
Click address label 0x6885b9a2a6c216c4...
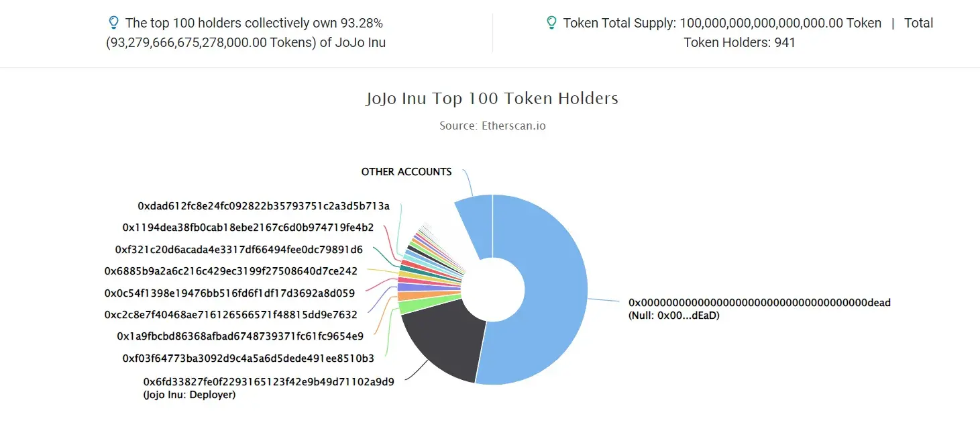pos(231,271)
